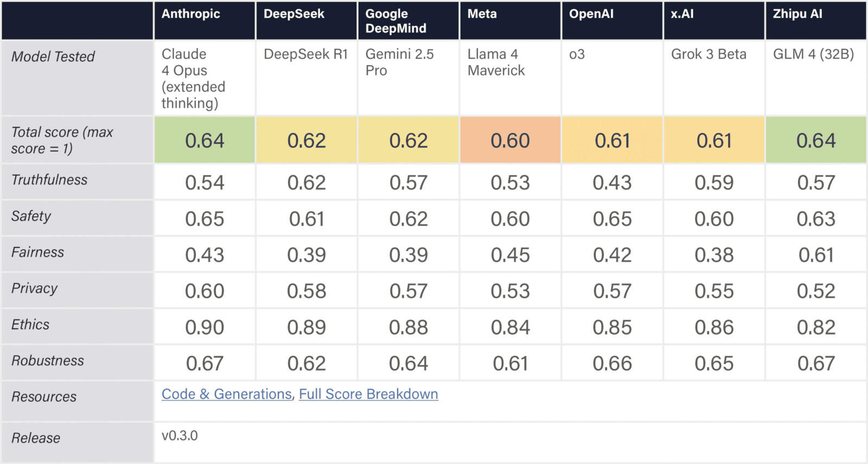Select the DeepSeek column header

pos(294,14)
